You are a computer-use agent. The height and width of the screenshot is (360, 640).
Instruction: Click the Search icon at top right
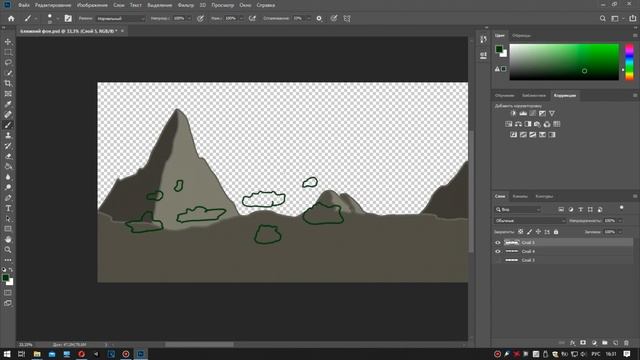pyautogui.click(x=602, y=18)
